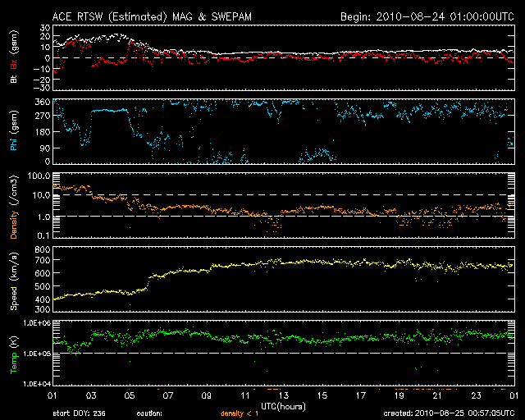Click the cyan 'Phi' axis label
Screen dimensions: 525x420
(14, 143)
